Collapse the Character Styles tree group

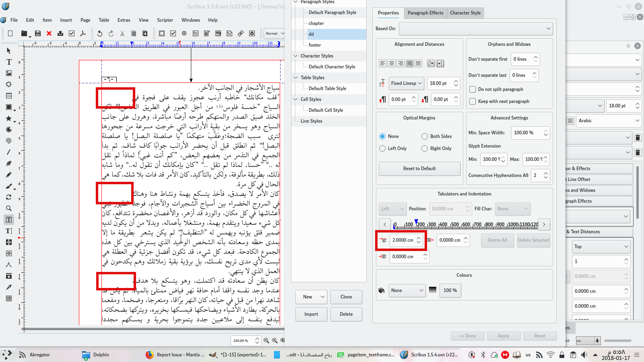296,56
